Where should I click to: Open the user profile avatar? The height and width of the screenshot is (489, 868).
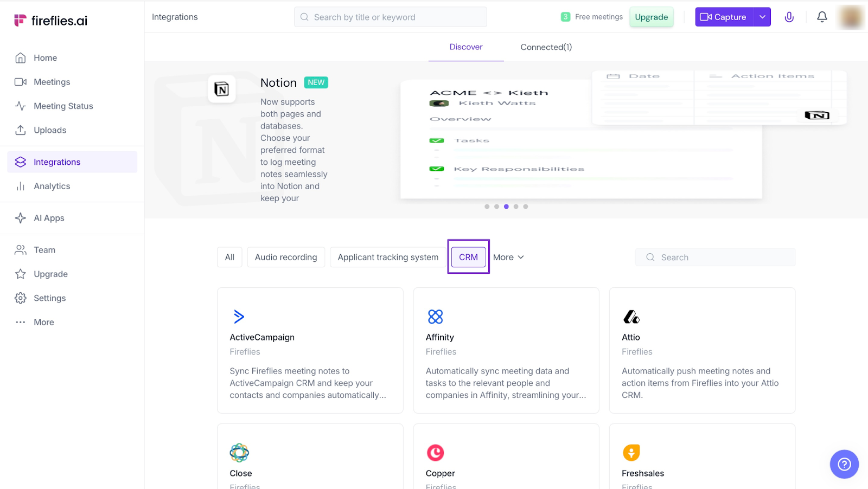click(851, 17)
